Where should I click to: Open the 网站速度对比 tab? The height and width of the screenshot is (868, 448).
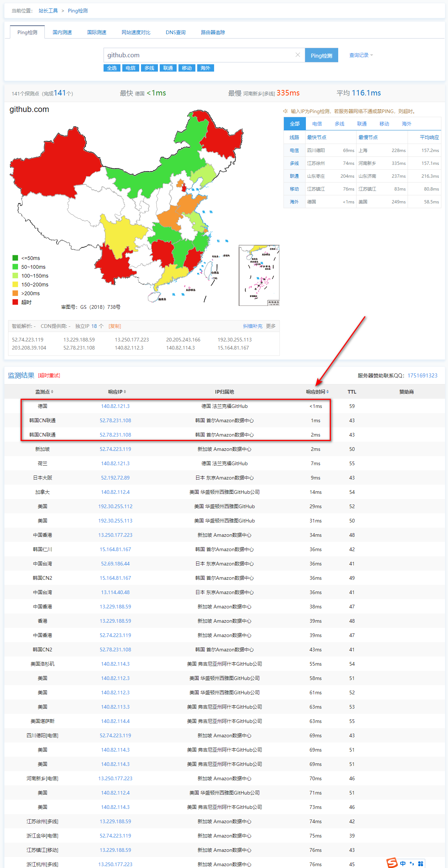point(136,32)
